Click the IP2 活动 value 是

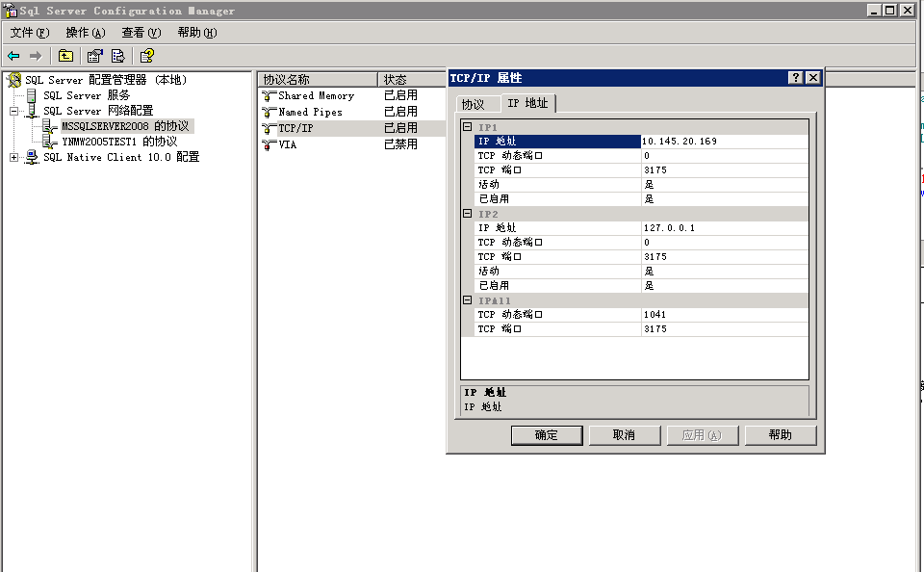pos(724,272)
